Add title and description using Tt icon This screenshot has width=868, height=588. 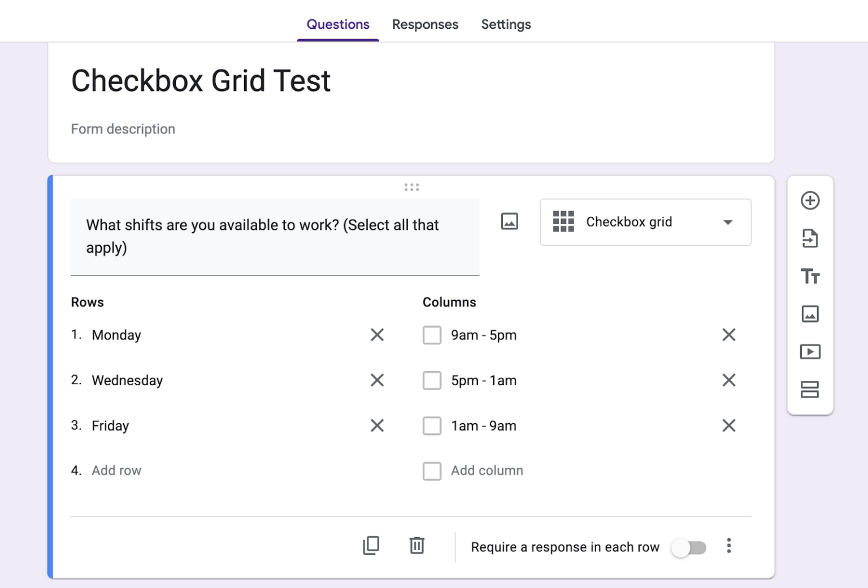pos(810,277)
